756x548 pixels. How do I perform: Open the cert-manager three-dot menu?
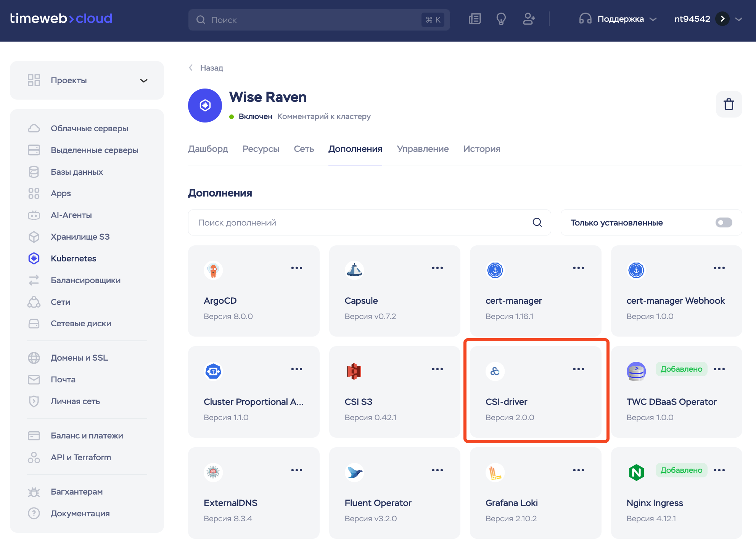tap(578, 268)
